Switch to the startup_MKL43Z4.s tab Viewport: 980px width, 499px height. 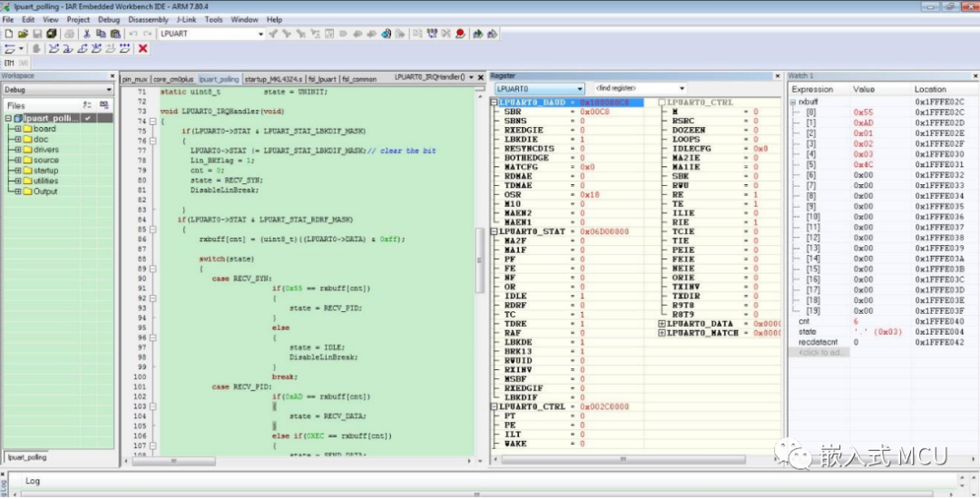273,79
